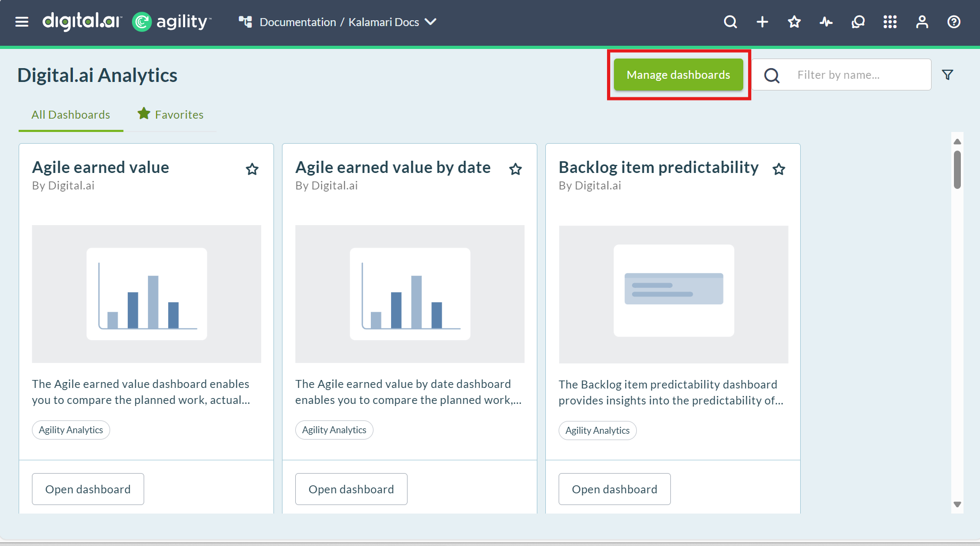
Task: Click the Manage dashboards button
Action: click(678, 75)
